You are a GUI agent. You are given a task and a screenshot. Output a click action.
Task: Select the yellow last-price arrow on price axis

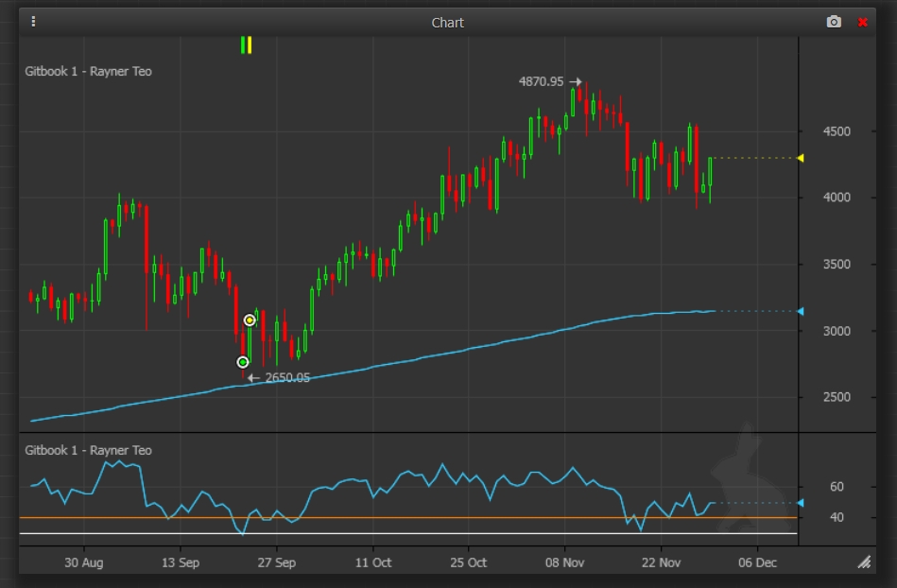[801, 158]
